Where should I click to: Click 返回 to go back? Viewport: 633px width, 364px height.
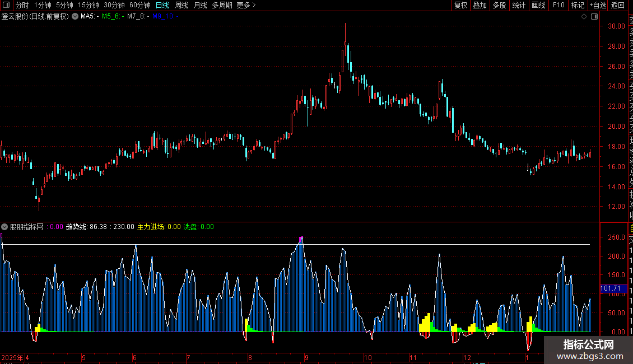618,5
